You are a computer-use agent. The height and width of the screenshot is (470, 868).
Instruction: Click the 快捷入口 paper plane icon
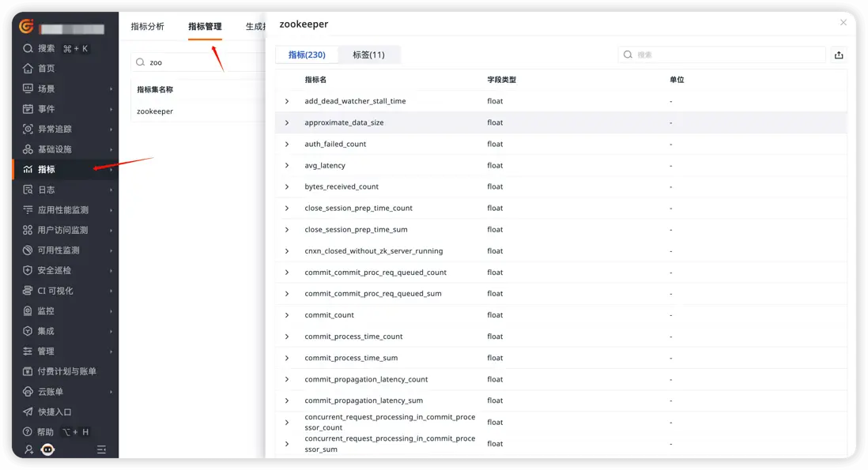[28, 412]
